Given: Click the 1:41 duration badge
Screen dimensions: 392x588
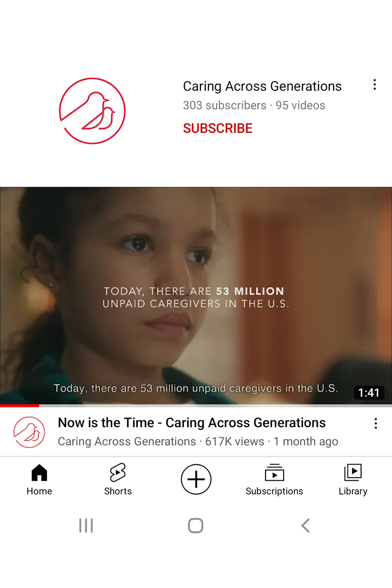Looking at the screenshot, I should (x=369, y=392).
